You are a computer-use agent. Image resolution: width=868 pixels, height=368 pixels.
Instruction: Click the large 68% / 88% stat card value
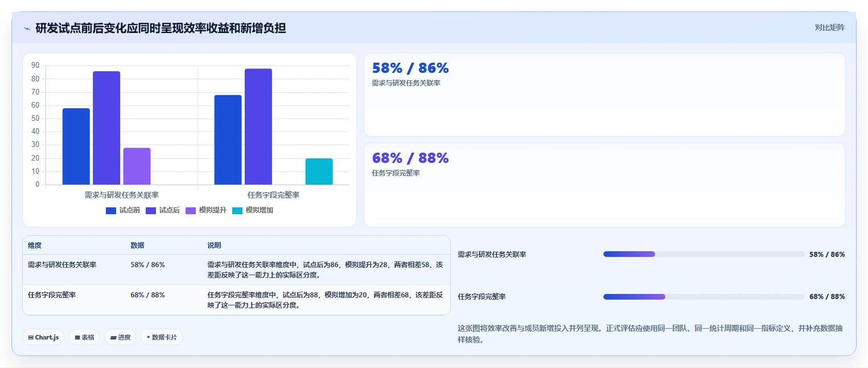tap(410, 158)
